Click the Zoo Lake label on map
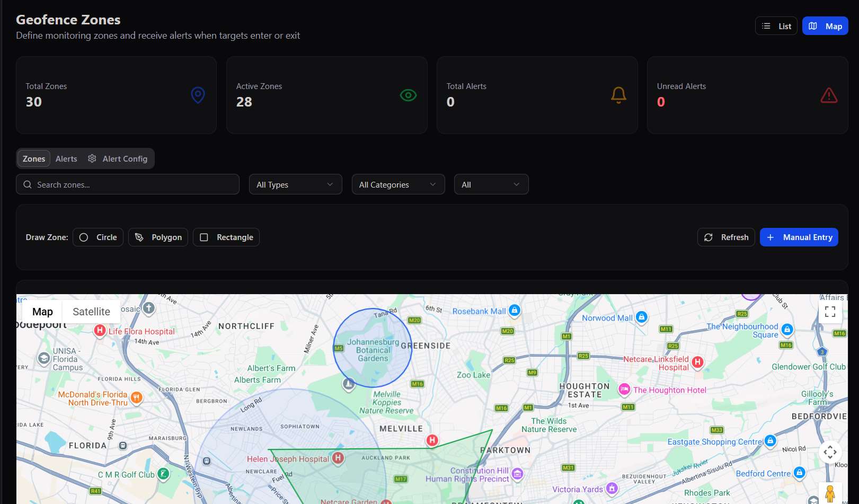859x504 pixels. pos(473,375)
